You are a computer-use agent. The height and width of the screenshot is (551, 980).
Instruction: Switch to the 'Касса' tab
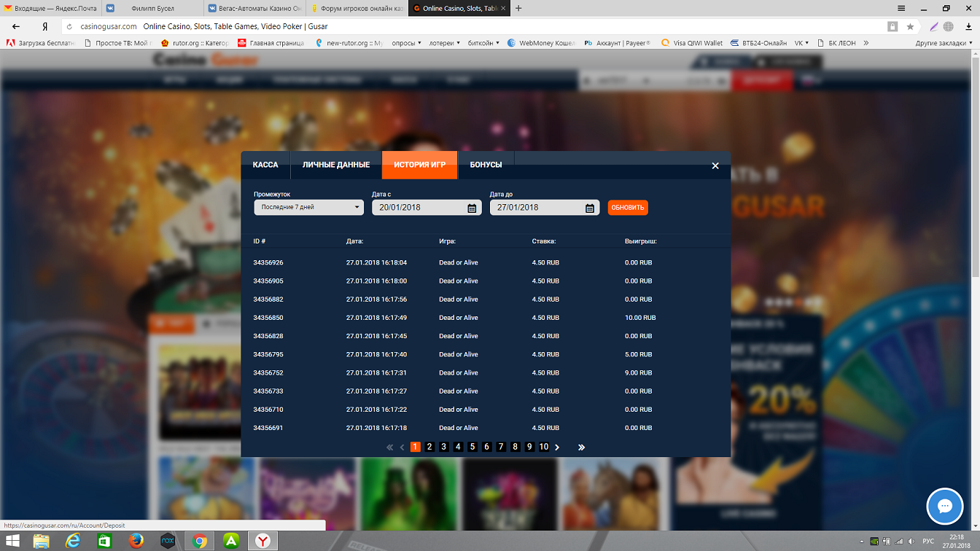265,165
